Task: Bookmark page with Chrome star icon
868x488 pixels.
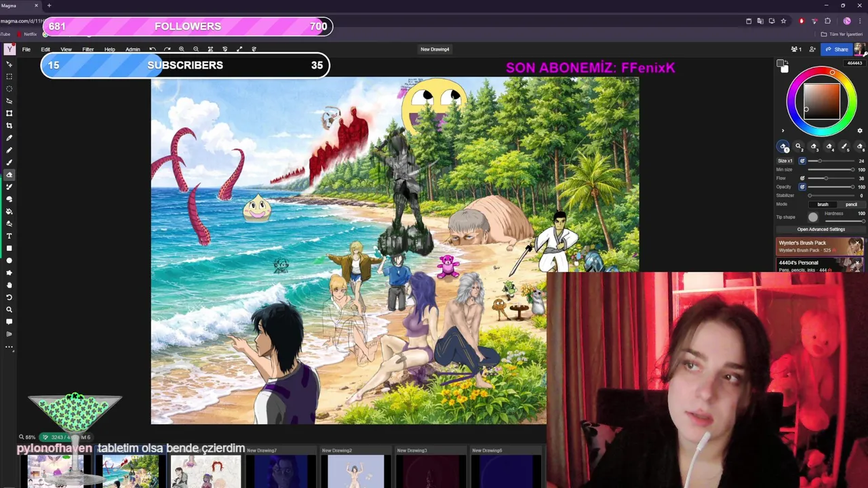Action: coord(783,21)
